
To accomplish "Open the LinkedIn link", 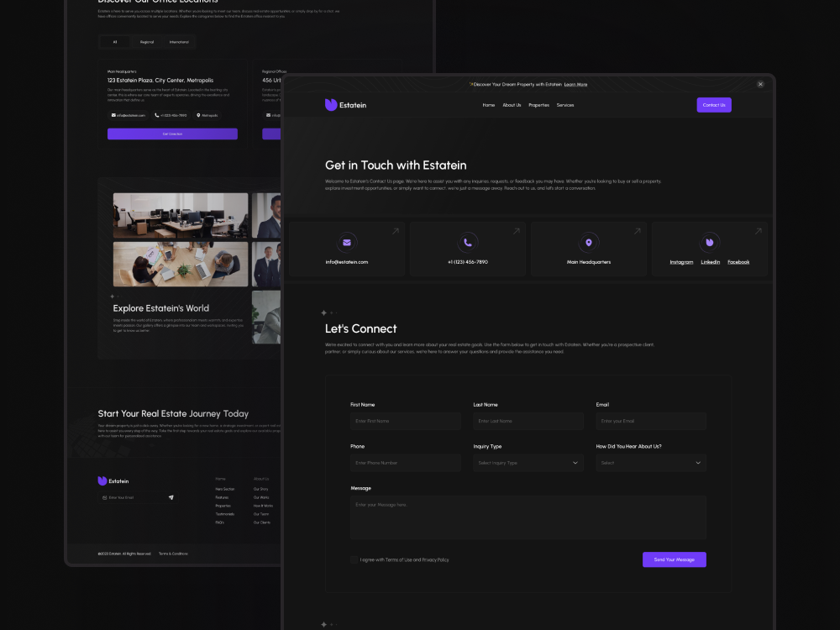I will [711, 262].
